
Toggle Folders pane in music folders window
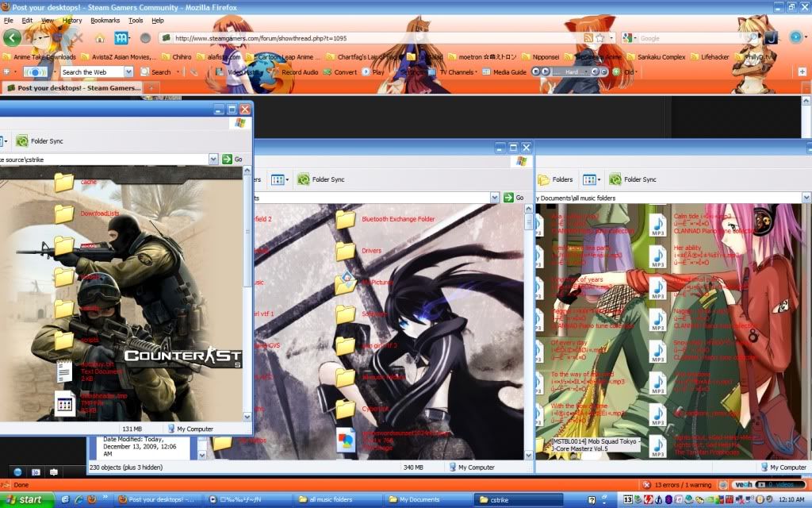pos(555,179)
